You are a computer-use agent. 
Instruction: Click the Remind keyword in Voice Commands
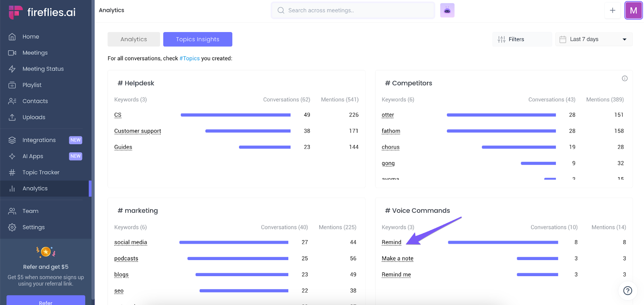tap(392, 242)
